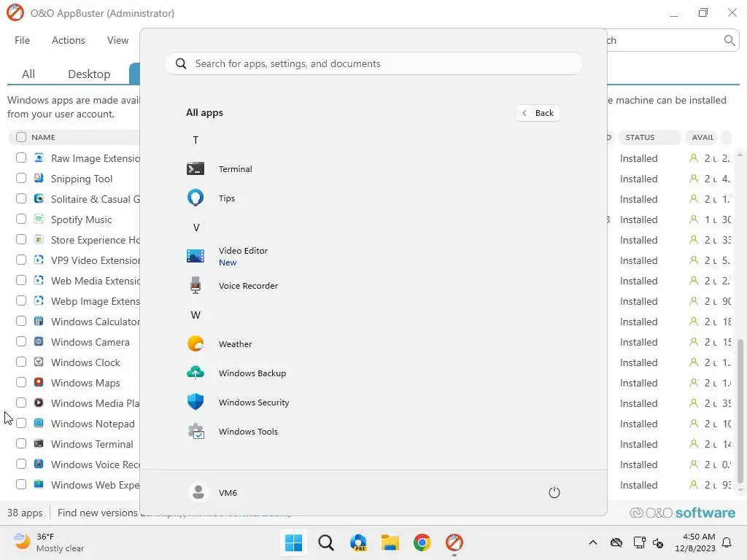Open the notification bell in system tray
The width and height of the screenshot is (747, 560).
pos(727,542)
